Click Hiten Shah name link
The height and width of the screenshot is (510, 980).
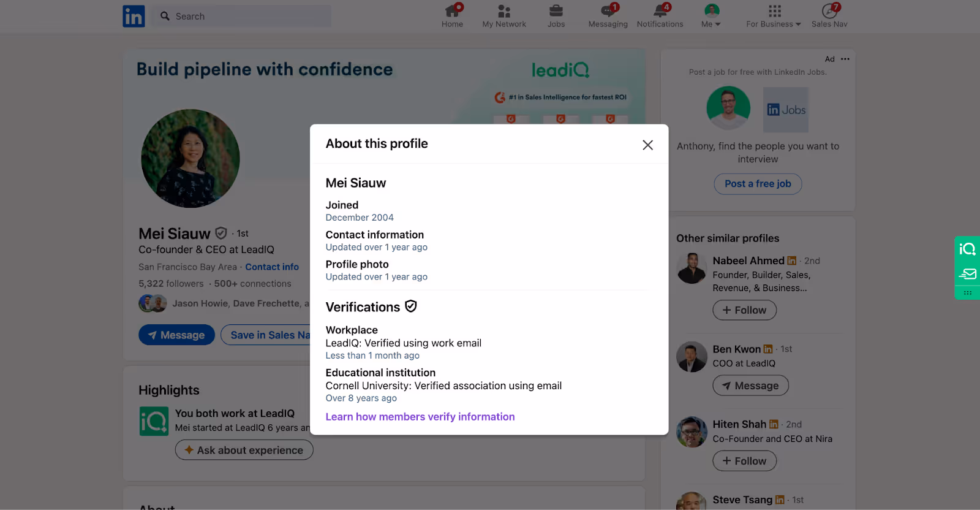[x=739, y=424]
